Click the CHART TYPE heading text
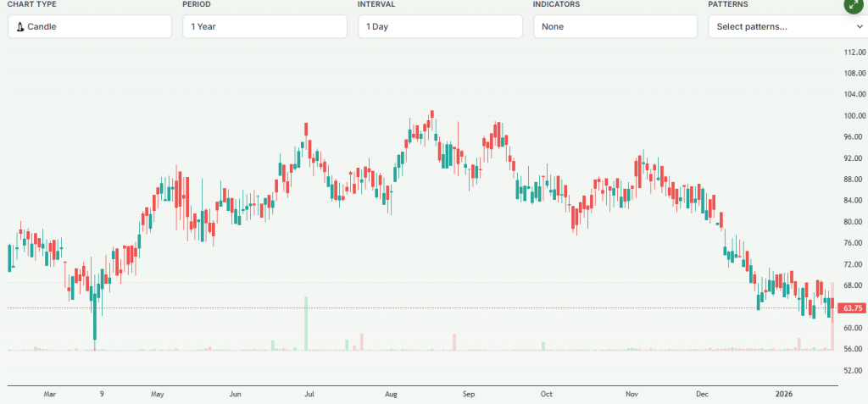The width and height of the screenshot is (868, 404). tap(31, 4)
